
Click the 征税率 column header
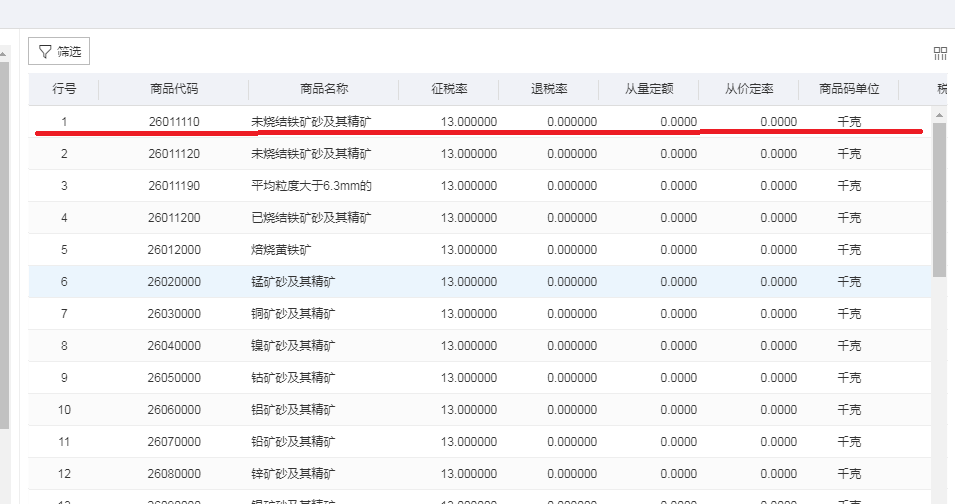click(x=449, y=89)
